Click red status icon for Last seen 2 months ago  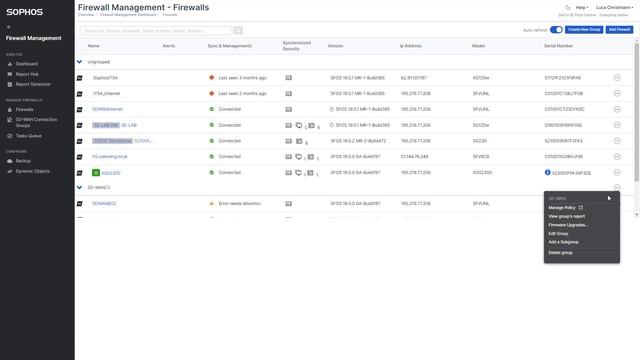pos(211,93)
